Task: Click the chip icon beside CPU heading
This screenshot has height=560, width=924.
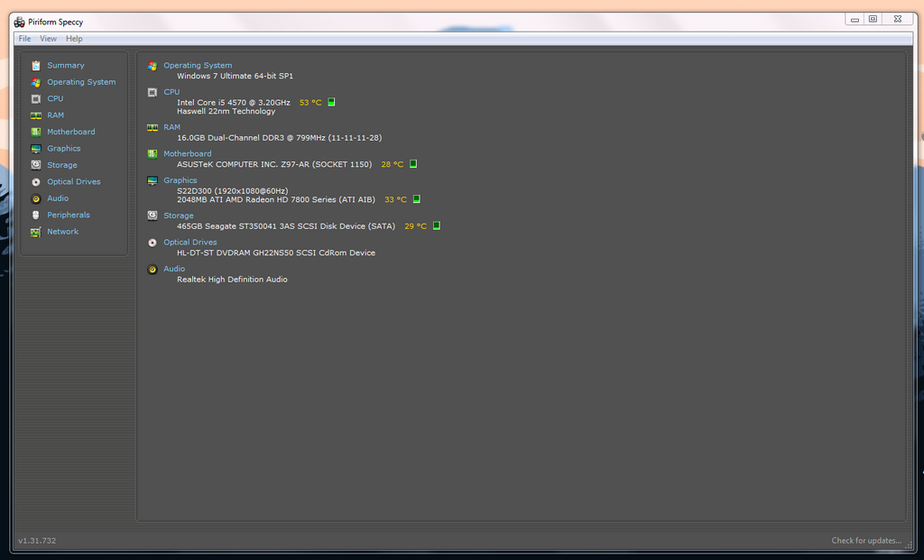Action: tap(152, 93)
